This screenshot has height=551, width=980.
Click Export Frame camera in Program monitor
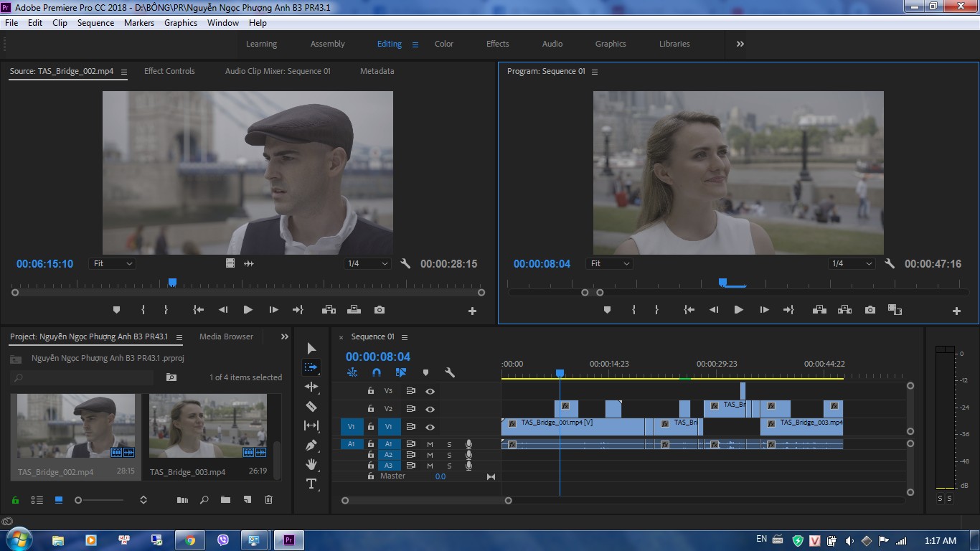[x=870, y=310]
